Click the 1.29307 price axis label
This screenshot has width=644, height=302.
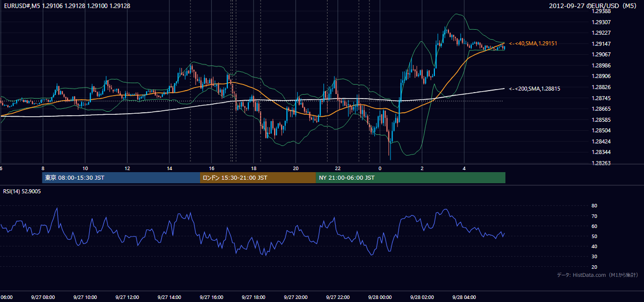601,22
